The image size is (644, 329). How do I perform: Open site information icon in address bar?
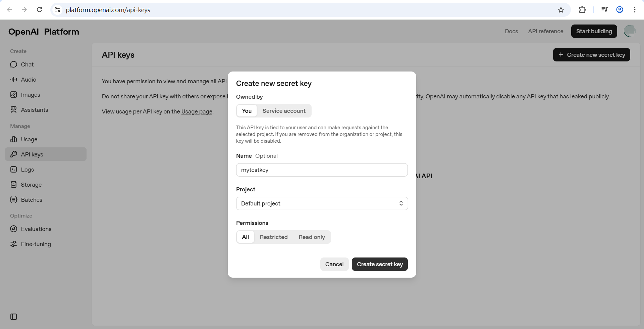pyautogui.click(x=57, y=10)
